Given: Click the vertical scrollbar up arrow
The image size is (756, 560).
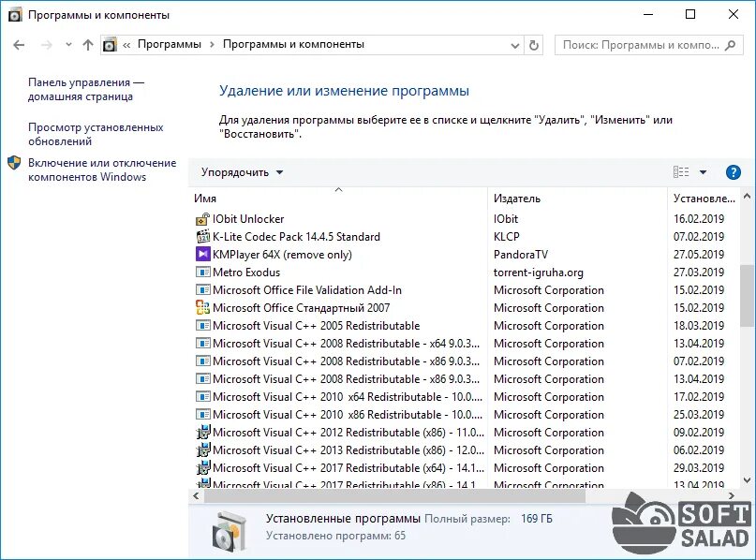Looking at the screenshot, I should 747,196.
